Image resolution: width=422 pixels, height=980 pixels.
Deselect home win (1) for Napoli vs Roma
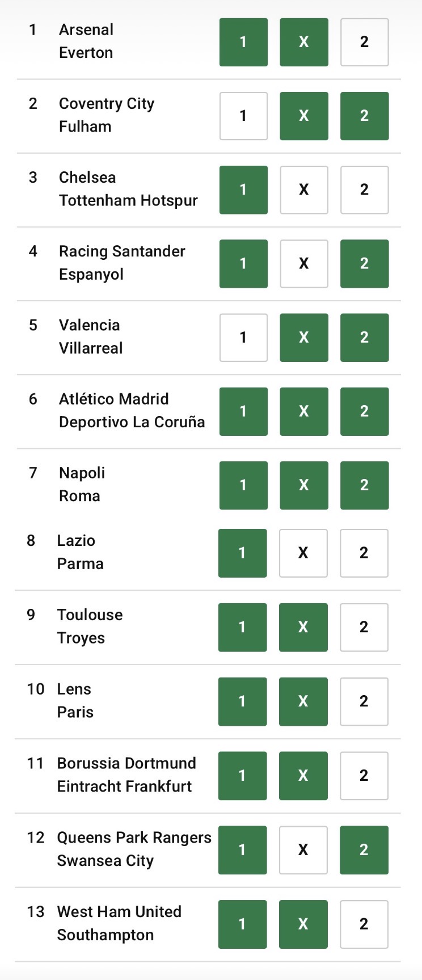243,485
